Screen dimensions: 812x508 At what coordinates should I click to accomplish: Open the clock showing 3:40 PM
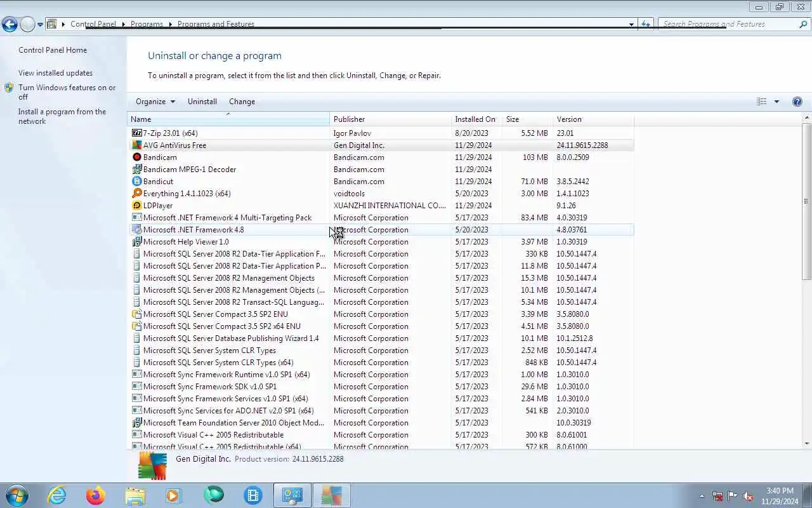pyautogui.click(x=780, y=496)
